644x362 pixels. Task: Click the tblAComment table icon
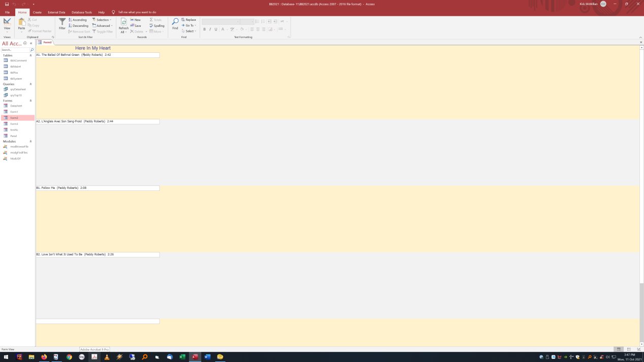point(6,60)
